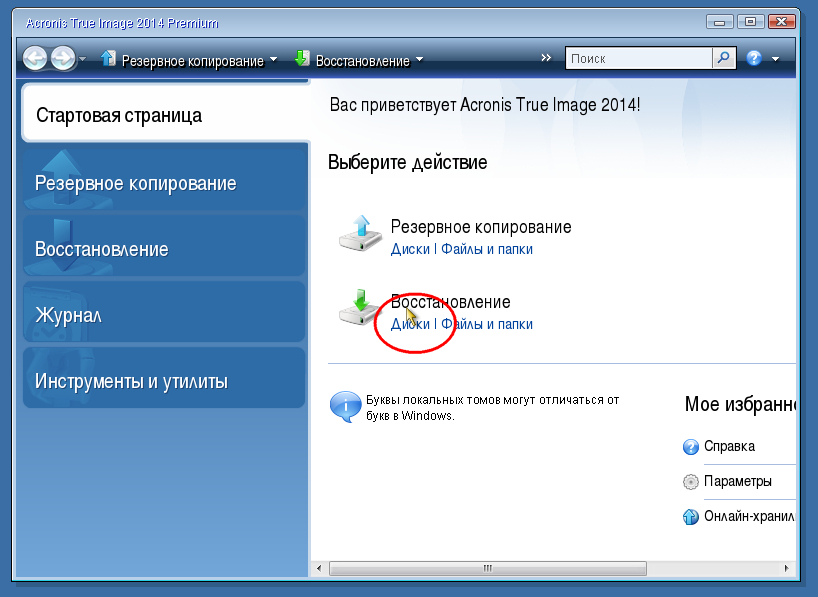This screenshot has width=818, height=597.
Task: Click into the Поиск search field
Action: 638,59
